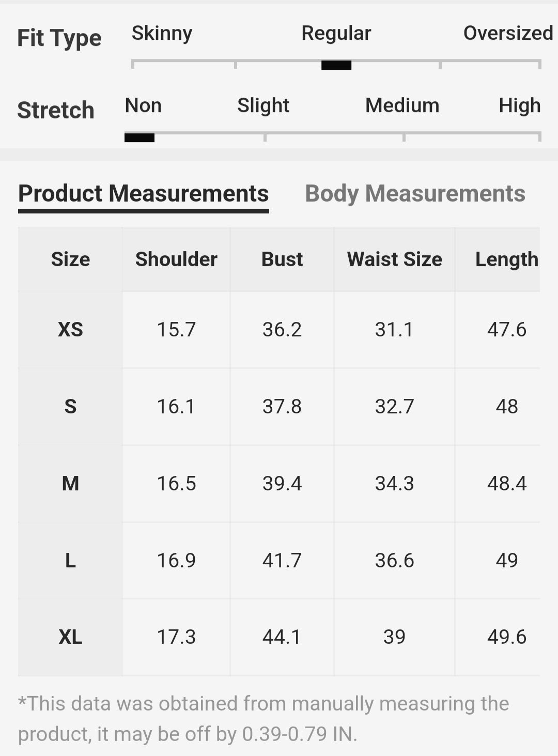Click the Shoulder column header
558x756 pixels.
click(x=176, y=259)
